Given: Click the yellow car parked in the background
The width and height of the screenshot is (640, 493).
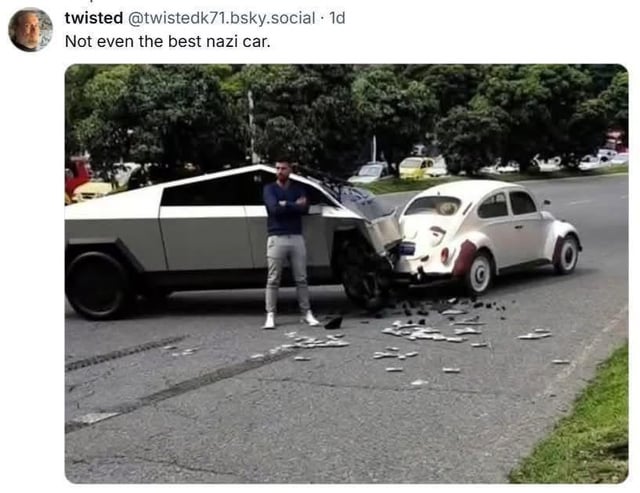Looking at the screenshot, I should [x=420, y=167].
